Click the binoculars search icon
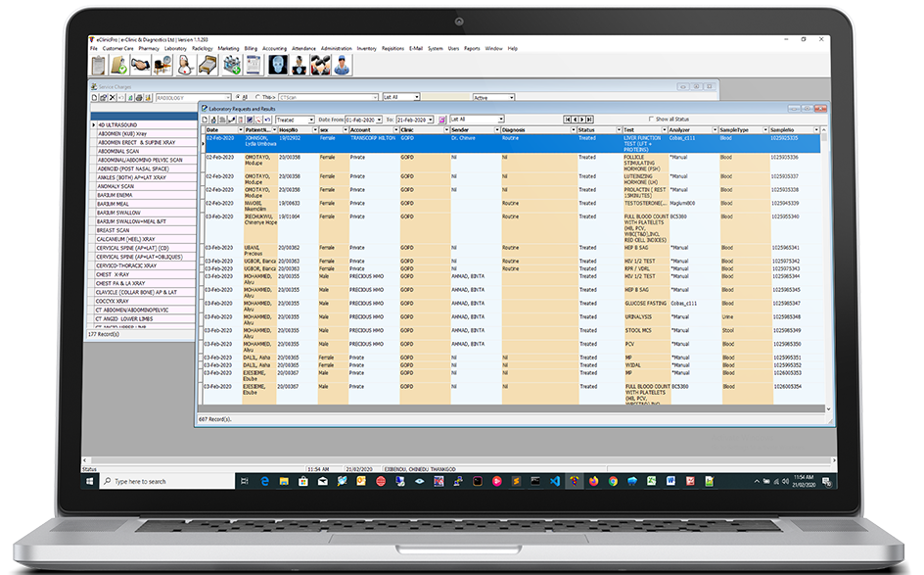 (x=319, y=65)
